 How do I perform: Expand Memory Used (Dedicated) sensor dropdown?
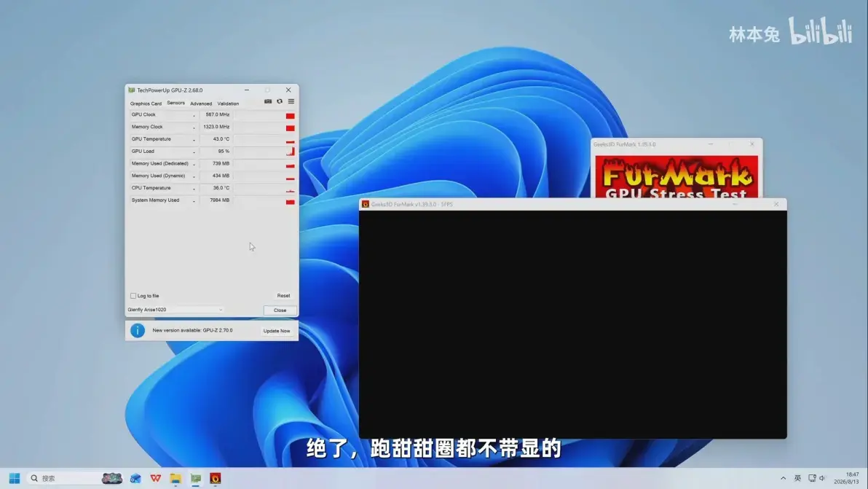tap(194, 164)
